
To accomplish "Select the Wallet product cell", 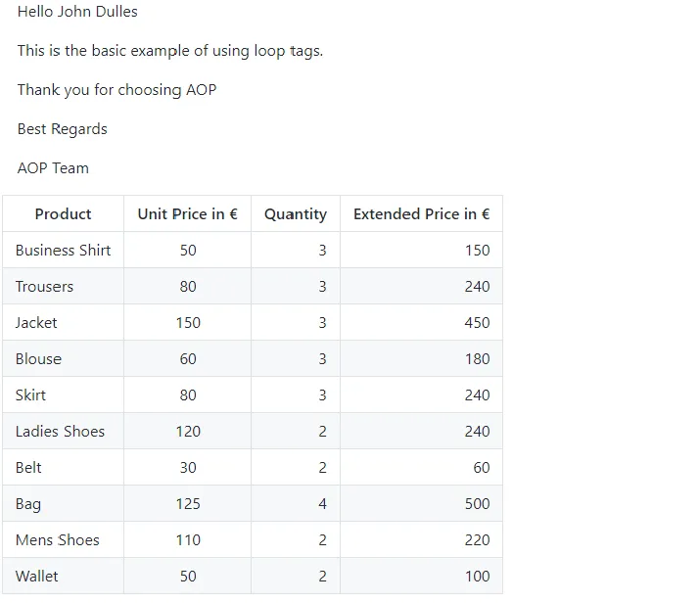I will click(x=63, y=576).
